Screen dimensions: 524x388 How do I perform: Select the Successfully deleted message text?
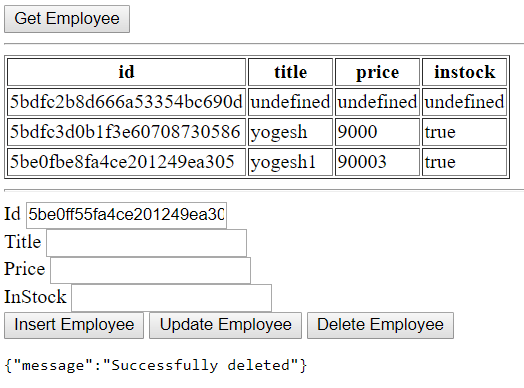pyautogui.click(x=156, y=365)
